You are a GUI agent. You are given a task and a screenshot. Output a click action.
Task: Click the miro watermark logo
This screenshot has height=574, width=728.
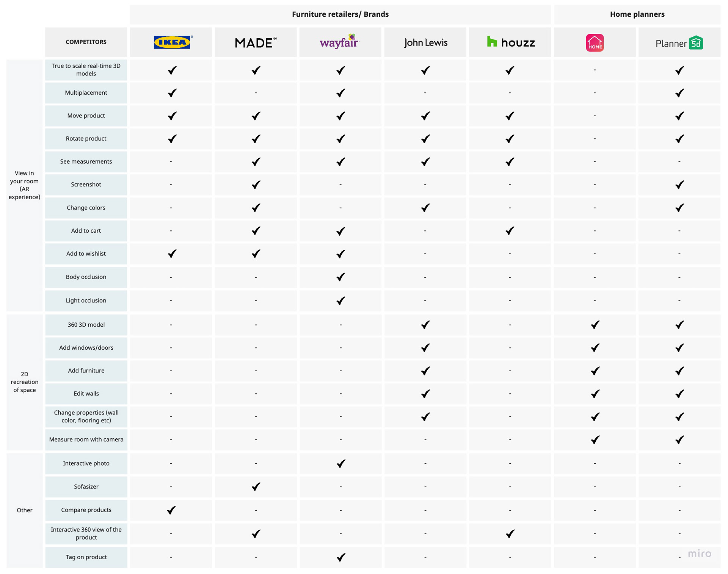700,554
